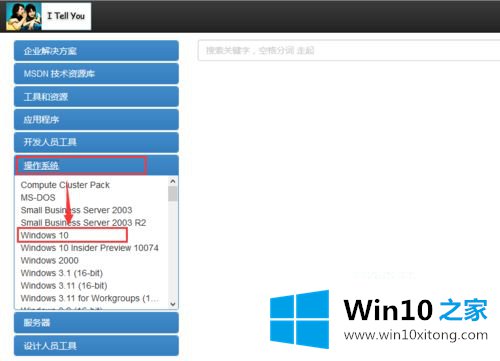Click the list scrollbar down arrow
Viewport: 500px width, 361px height.
[x=173, y=304]
